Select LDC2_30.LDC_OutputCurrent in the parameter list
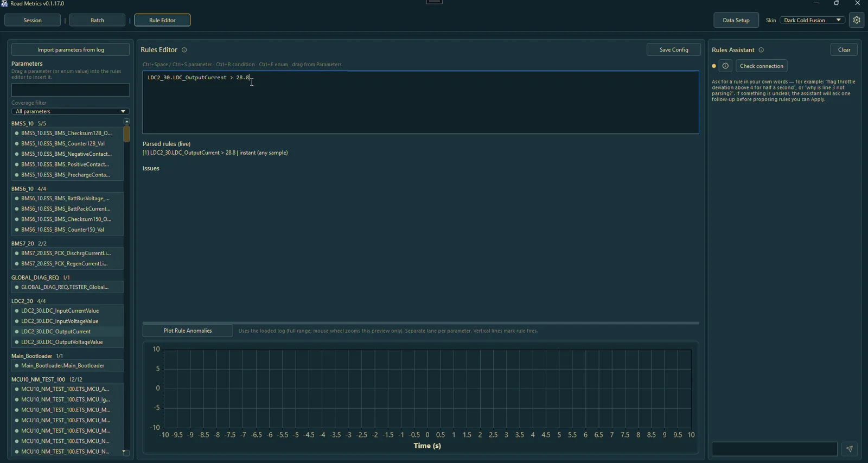Screen dimensions: 868x463 point(67,332)
